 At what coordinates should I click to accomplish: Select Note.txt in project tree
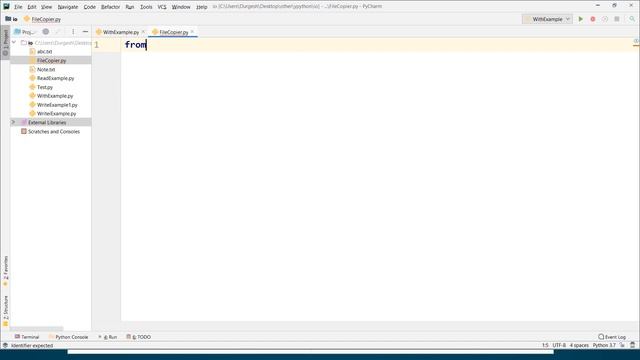click(46, 69)
